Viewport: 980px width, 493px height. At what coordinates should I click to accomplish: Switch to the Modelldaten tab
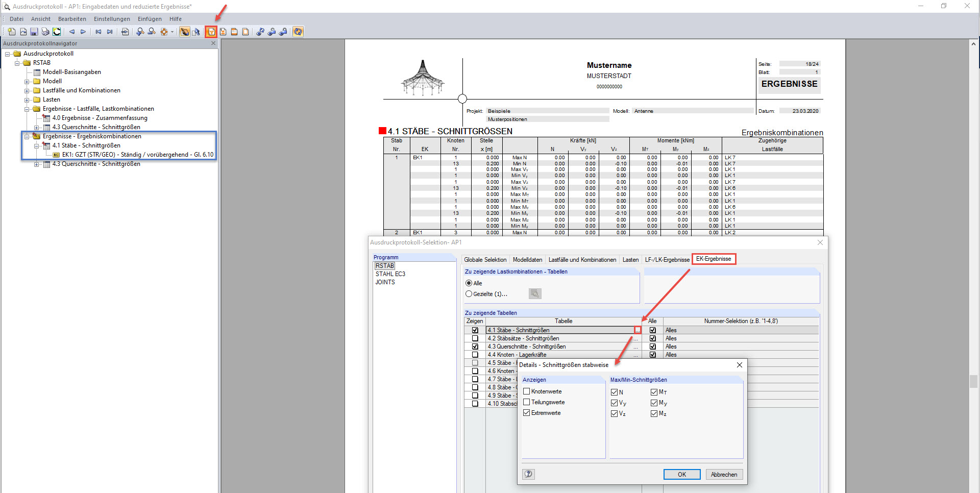coord(527,260)
